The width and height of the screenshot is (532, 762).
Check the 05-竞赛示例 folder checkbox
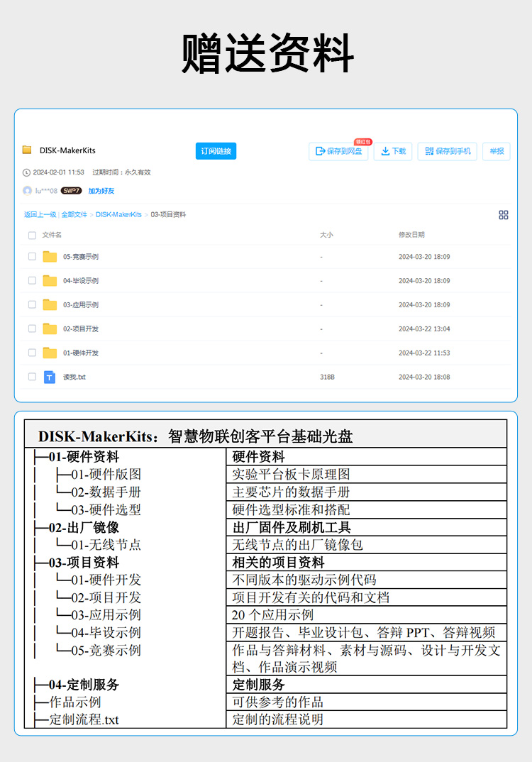(x=32, y=257)
